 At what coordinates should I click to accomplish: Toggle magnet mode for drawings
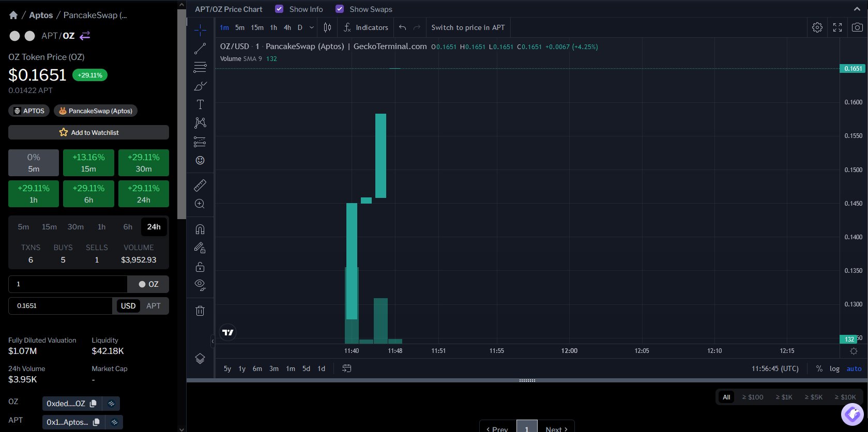tap(200, 229)
